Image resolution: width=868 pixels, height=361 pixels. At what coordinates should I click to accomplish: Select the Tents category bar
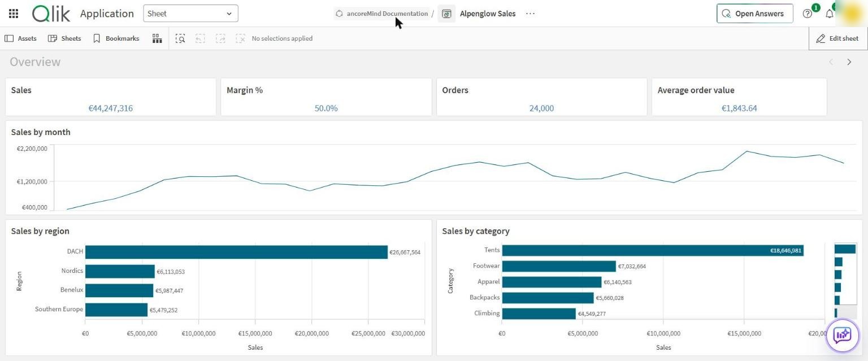pos(653,250)
